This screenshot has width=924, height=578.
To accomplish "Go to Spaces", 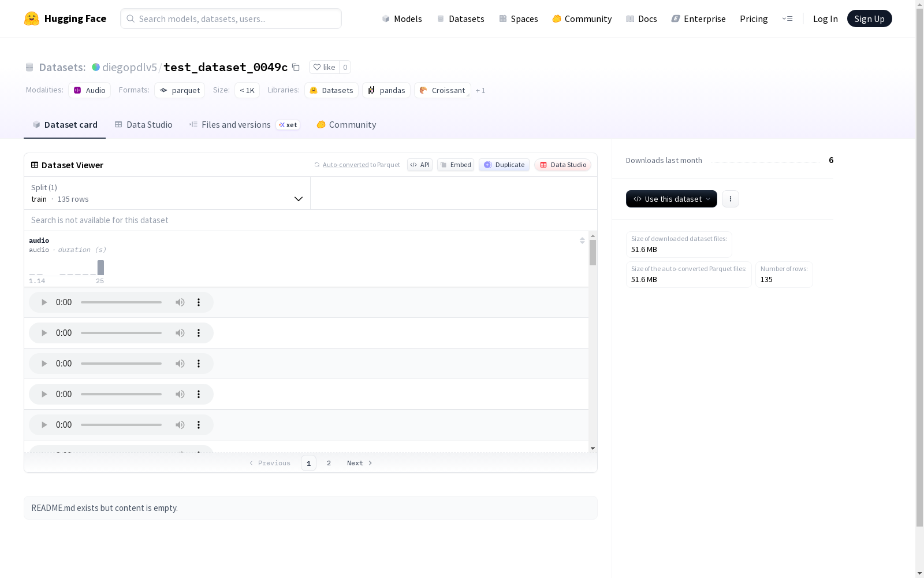I will (x=519, y=18).
